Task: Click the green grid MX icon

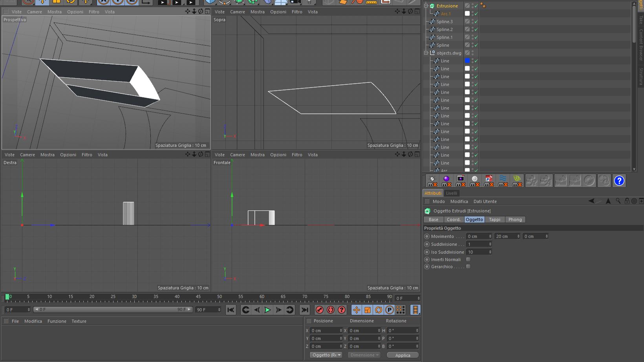Action: click(x=517, y=181)
